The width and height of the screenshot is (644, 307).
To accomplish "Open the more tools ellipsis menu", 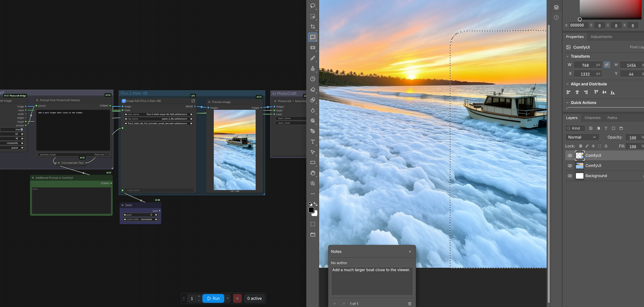I will click(x=312, y=194).
